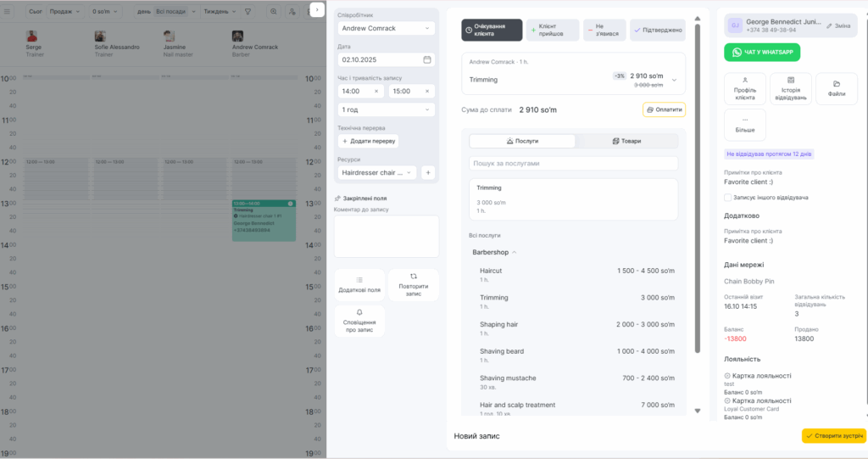Image resolution: width=868 pixels, height=459 pixels.
Task: Switch to the Товари tab
Action: 626,141
